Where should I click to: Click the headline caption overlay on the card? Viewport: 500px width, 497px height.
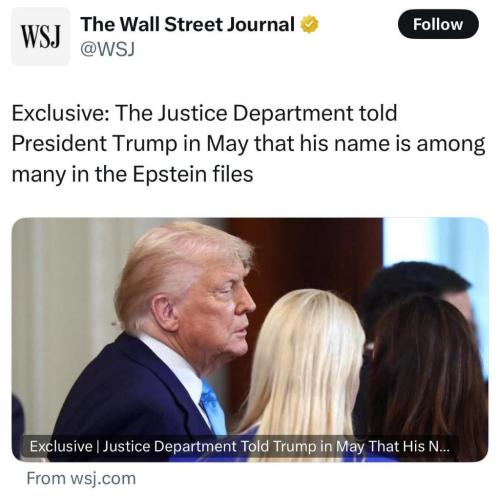tap(239, 446)
